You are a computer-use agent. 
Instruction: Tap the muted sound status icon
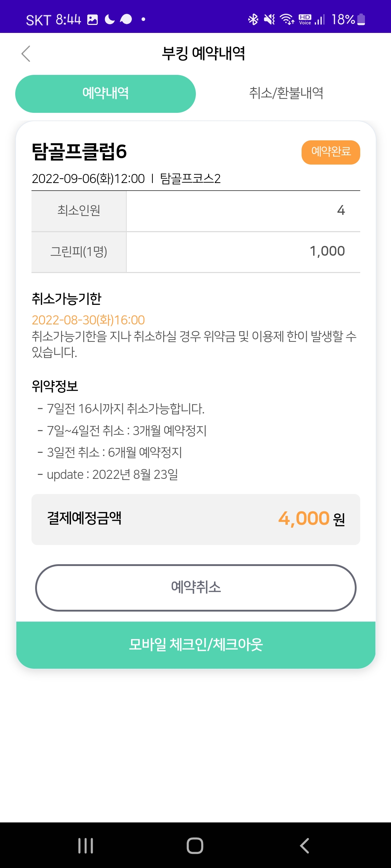point(269,19)
